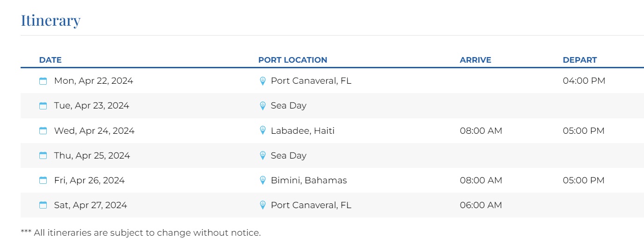
Task: Click the DATE column header
Action: [x=51, y=60]
